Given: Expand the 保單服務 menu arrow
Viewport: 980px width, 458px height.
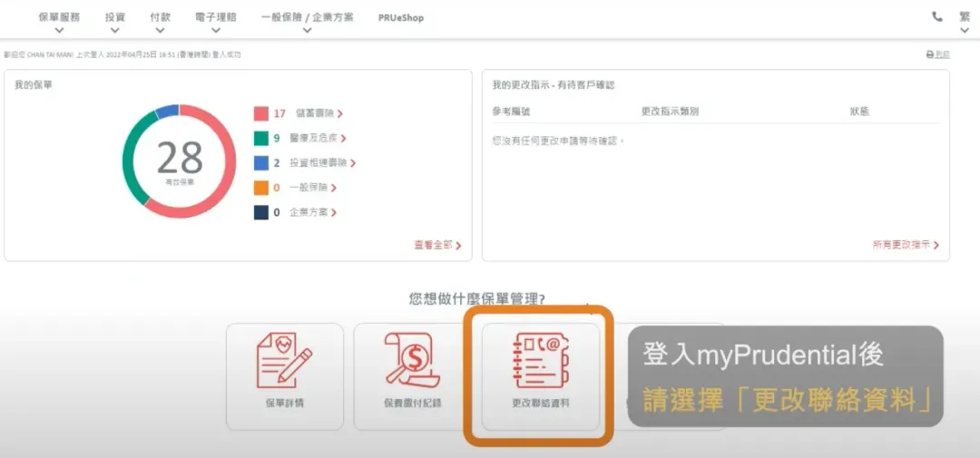Looking at the screenshot, I should pos(59,30).
